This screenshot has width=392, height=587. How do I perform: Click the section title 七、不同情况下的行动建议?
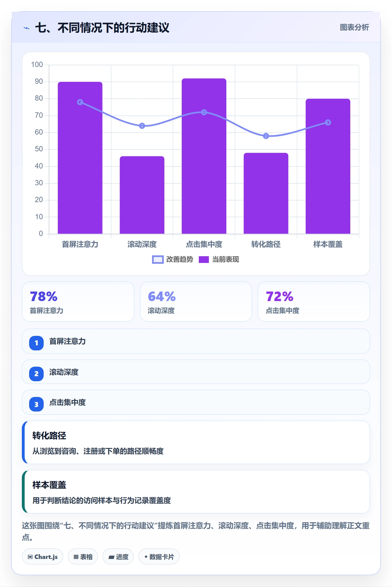pos(102,28)
